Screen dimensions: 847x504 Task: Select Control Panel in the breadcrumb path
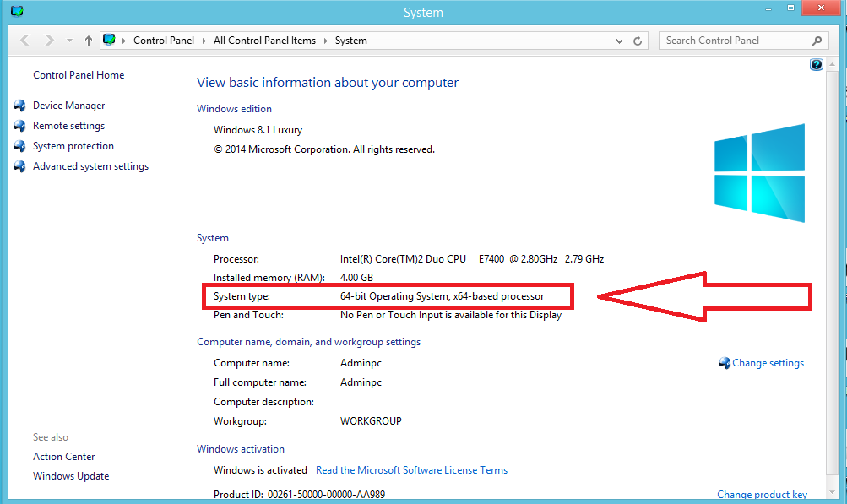pos(164,41)
